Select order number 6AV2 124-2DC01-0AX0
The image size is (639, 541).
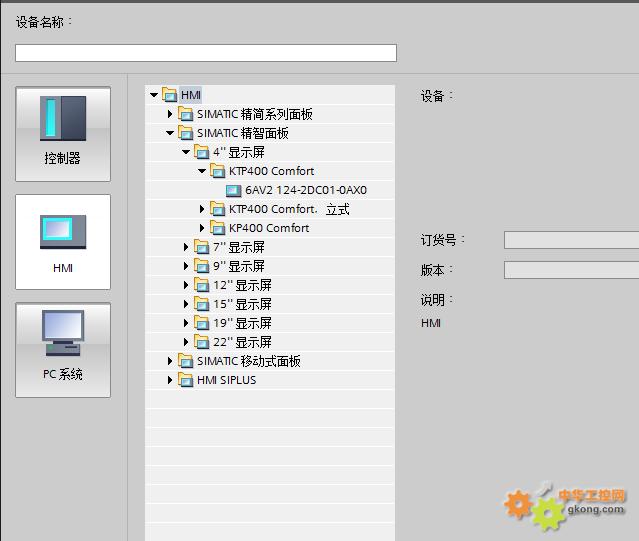[306, 190]
